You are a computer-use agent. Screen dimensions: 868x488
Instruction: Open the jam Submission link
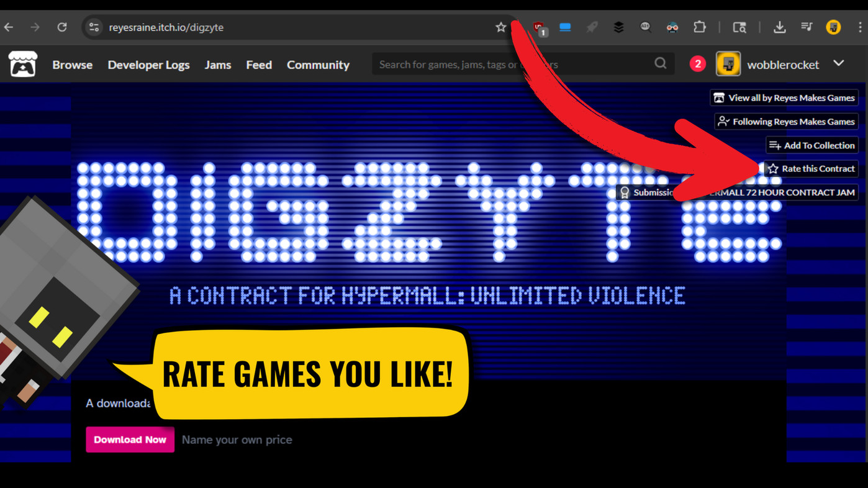pyautogui.click(x=737, y=192)
